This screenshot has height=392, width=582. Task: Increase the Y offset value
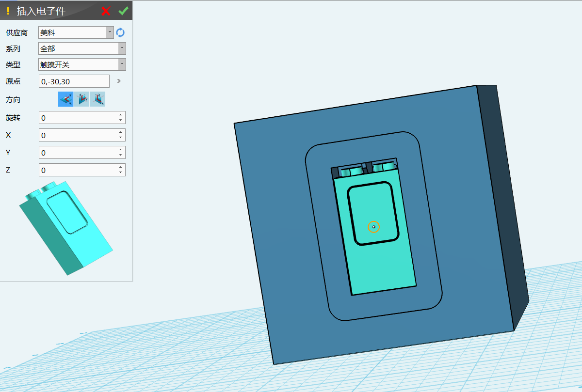tap(120, 150)
